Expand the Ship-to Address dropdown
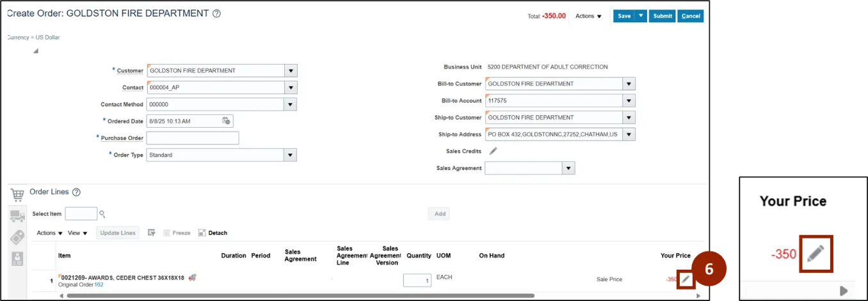This screenshot has height=301, width=868. coord(629,135)
